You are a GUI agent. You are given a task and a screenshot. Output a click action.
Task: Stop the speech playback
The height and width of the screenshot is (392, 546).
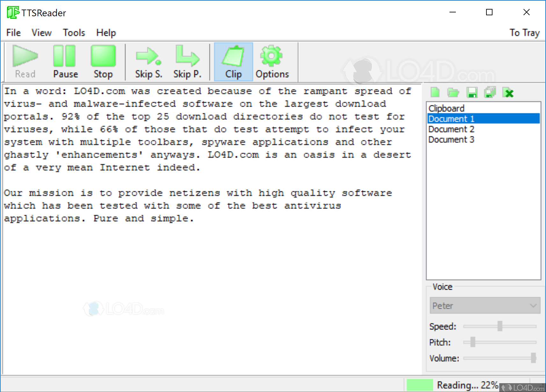click(103, 62)
